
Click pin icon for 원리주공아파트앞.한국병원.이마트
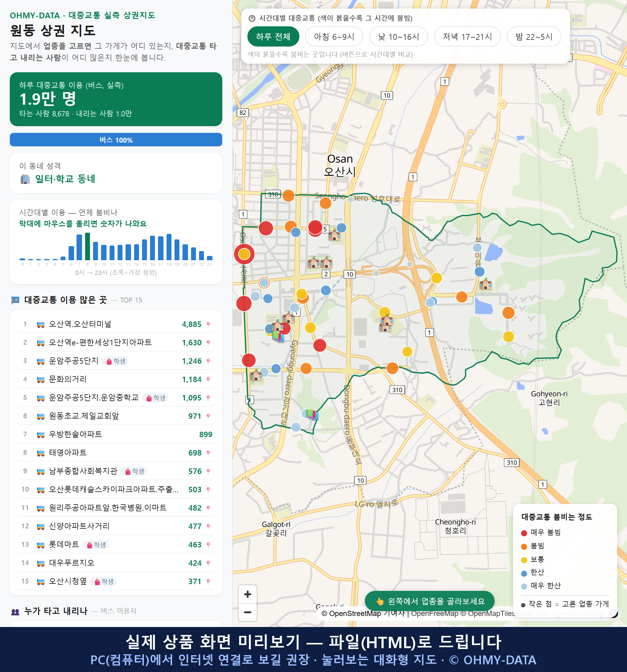[208, 508]
